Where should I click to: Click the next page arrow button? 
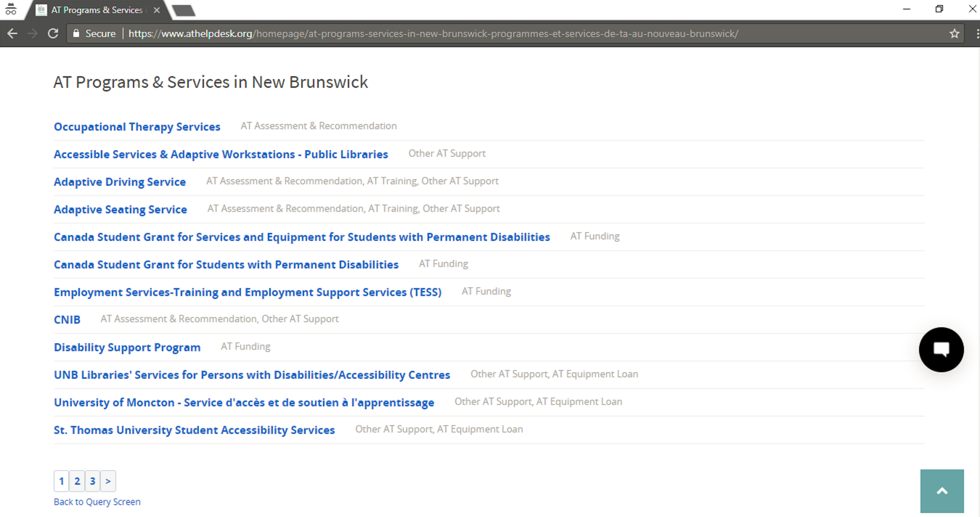108,481
